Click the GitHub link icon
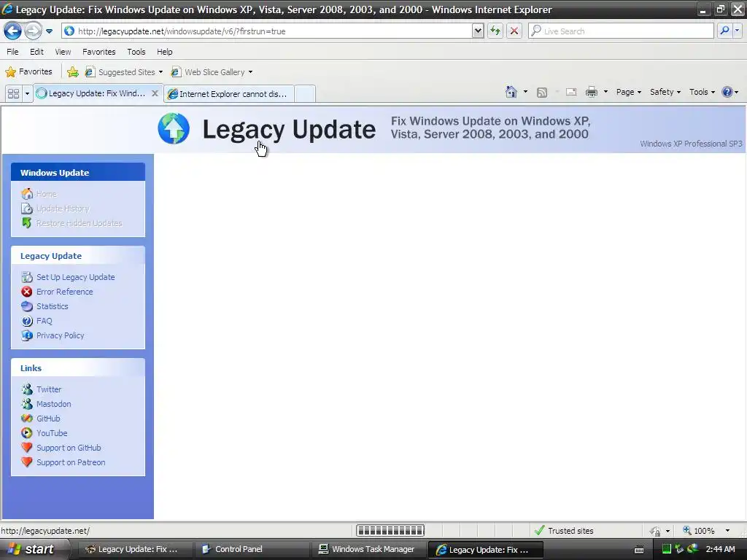The image size is (747, 560). 27,419
